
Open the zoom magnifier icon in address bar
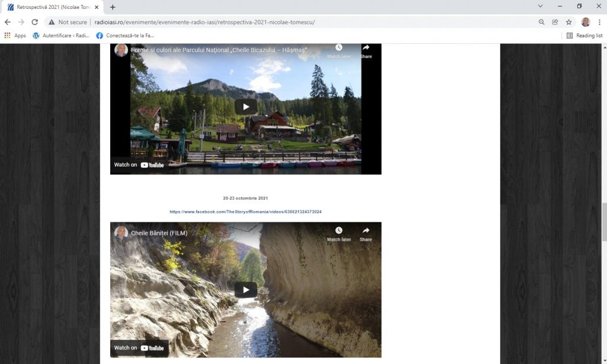tap(541, 22)
